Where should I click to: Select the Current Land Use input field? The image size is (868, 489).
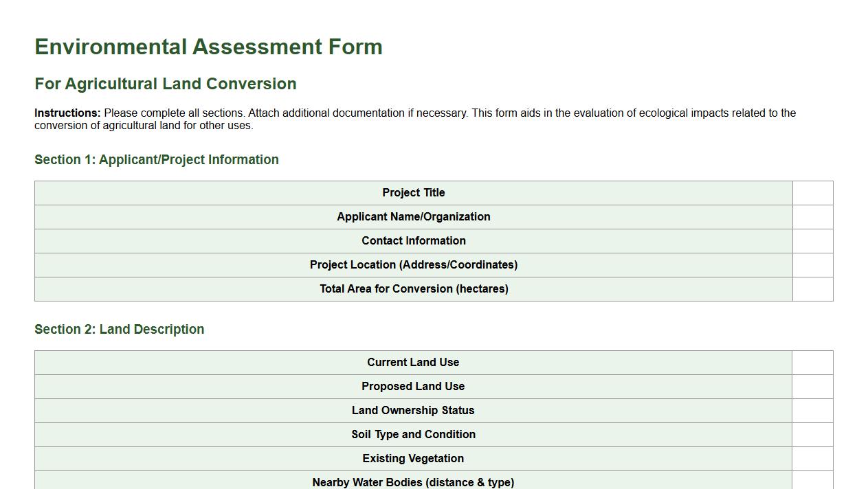coord(812,362)
